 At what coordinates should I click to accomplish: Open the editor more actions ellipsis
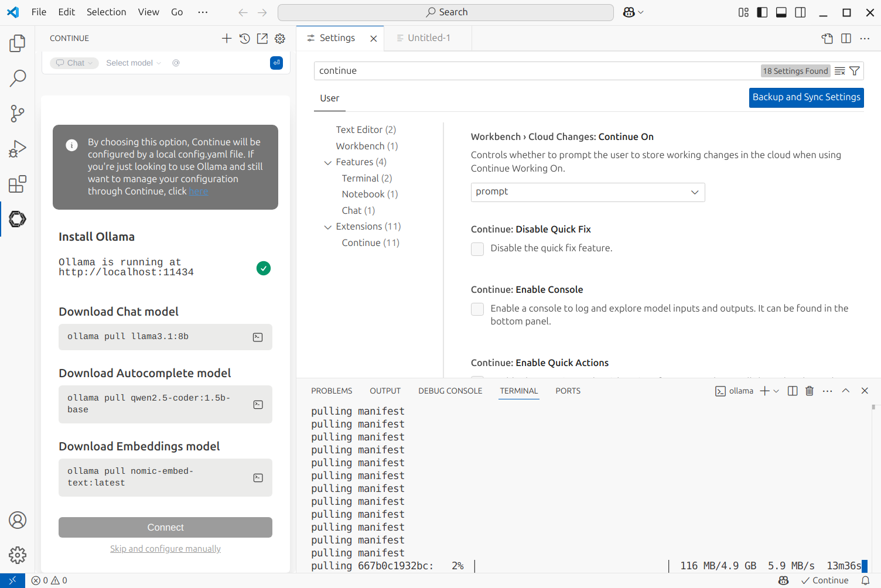[x=865, y=38]
